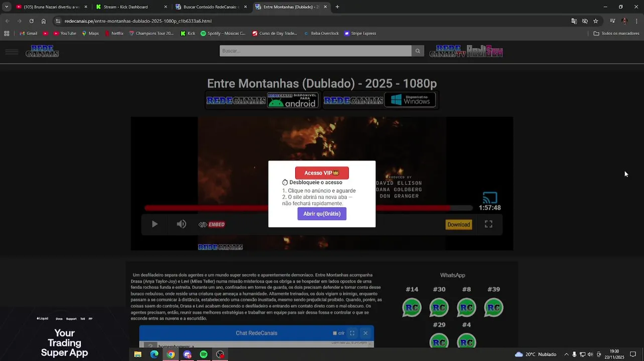This screenshot has width=644, height=361.
Task: Open WhatsApp group #29
Action: coord(439,341)
